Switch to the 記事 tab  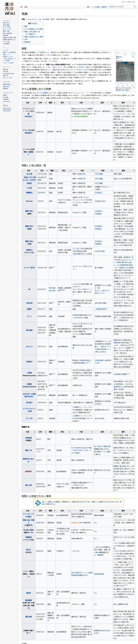click(x=21, y=7)
